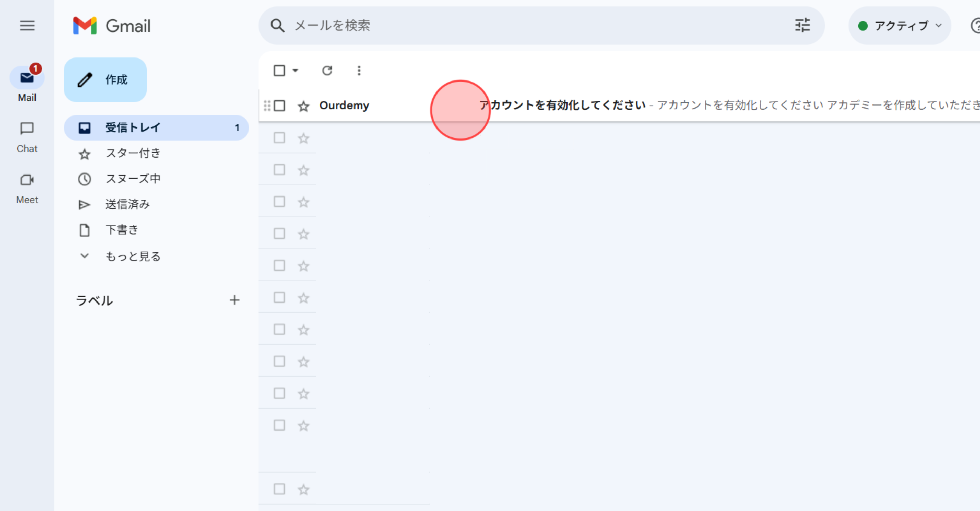Open the main navigation hamburger menu
The width and height of the screenshot is (980, 511).
[27, 26]
